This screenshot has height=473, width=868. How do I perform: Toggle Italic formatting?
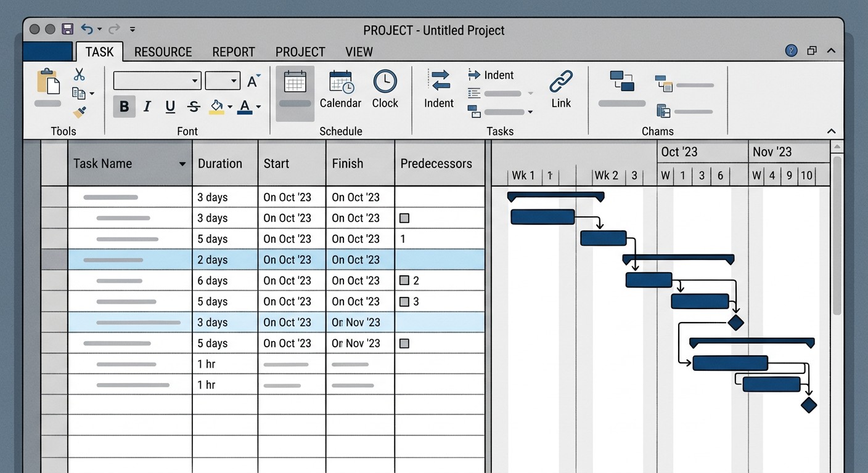147,107
